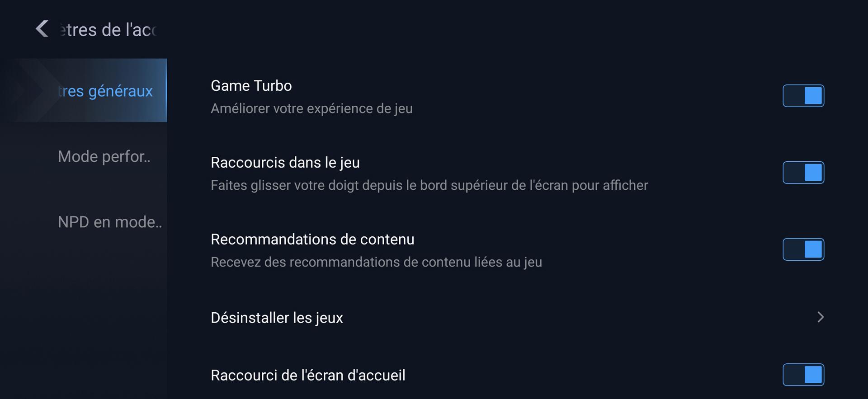The height and width of the screenshot is (399, 868).
Task: Click the Game Turbo title text
Action: (251, 85)
